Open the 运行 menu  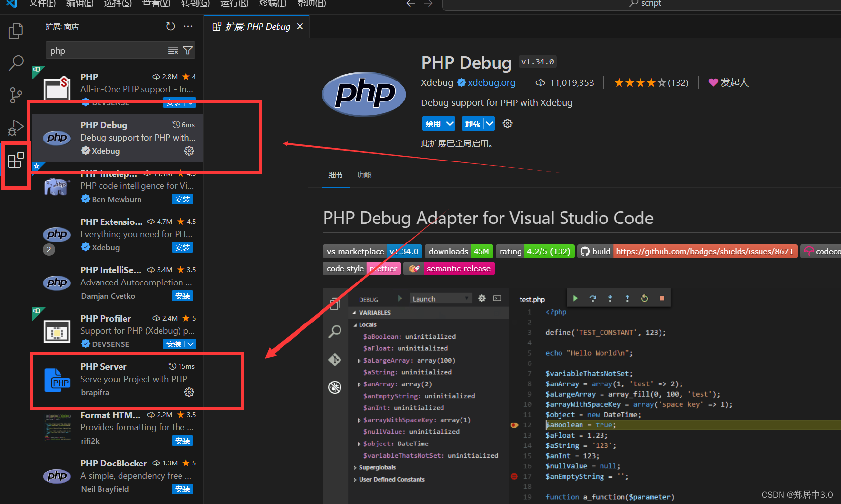[x=234, y=3]
